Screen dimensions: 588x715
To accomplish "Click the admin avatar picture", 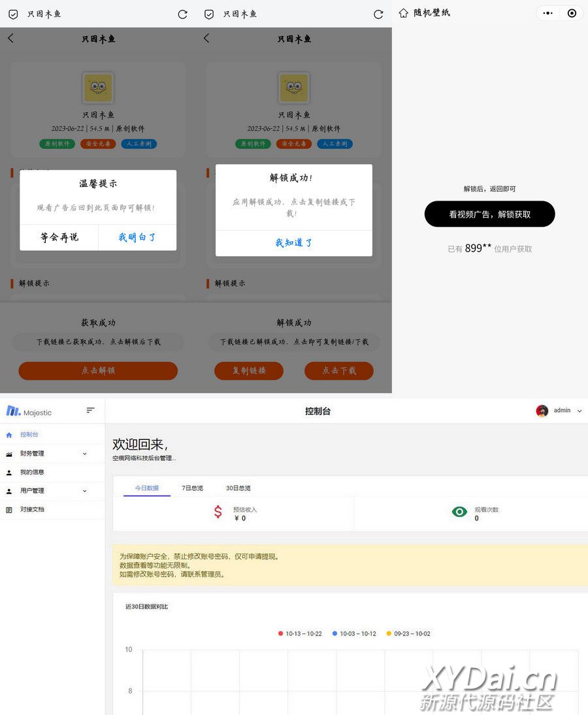I will pos(542,410).
